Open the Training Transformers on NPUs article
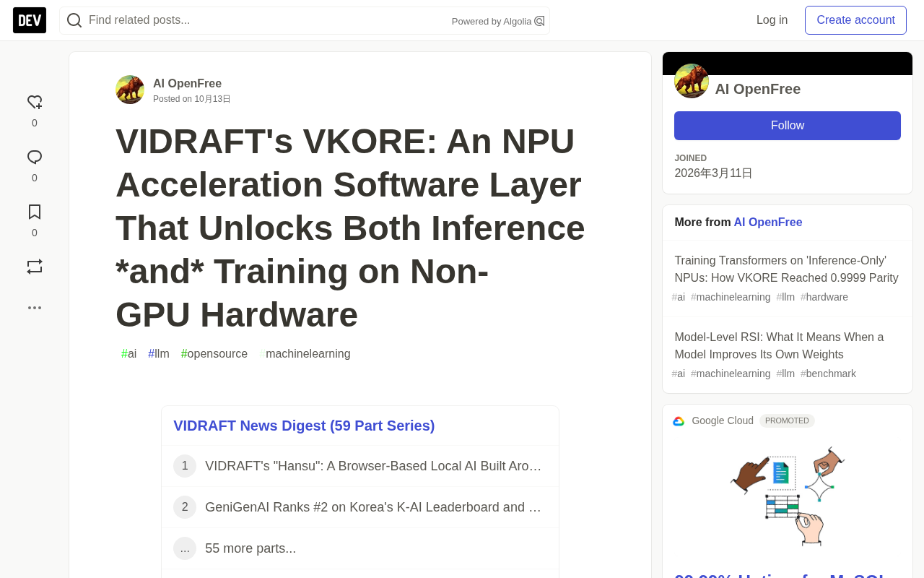Image resolution: width=924 pixels, height=578 pixels. point(788,269)
